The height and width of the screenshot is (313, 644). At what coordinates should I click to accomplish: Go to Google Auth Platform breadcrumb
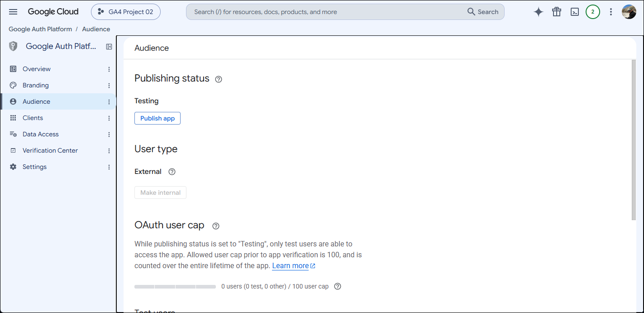40,29
